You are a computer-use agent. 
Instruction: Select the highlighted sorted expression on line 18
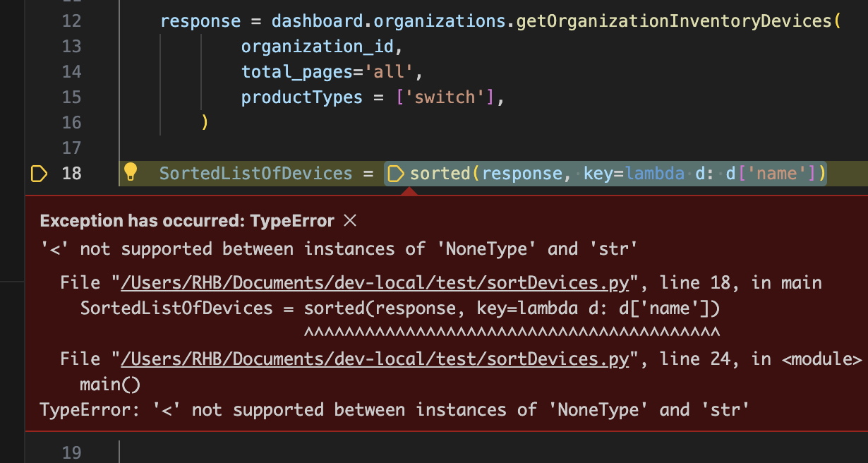607,172
